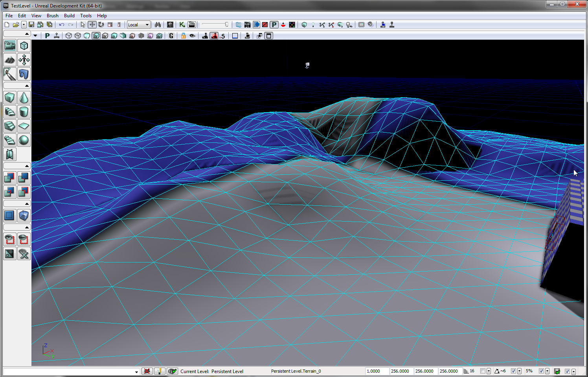This screenshot has height=377, width=588.
Task: Click the Add Special Brush icon
Action: [x=10, y=216]
